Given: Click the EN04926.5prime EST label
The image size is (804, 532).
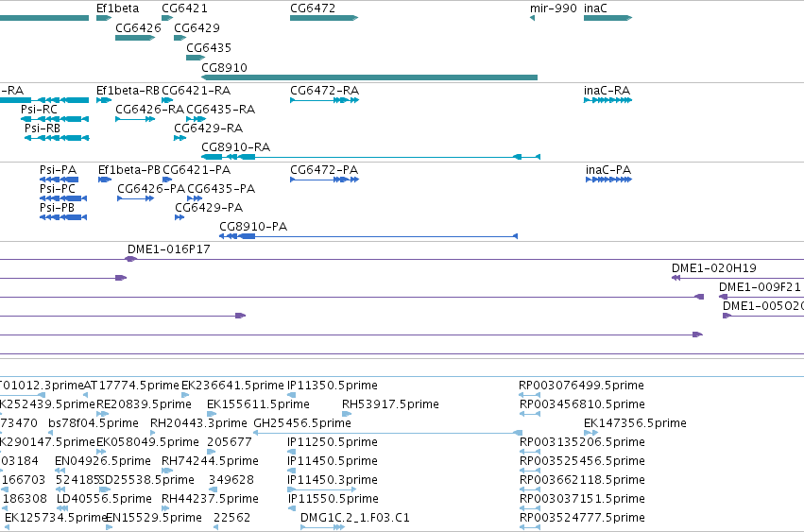Looking at the screenshot, I should coord(103,461).
